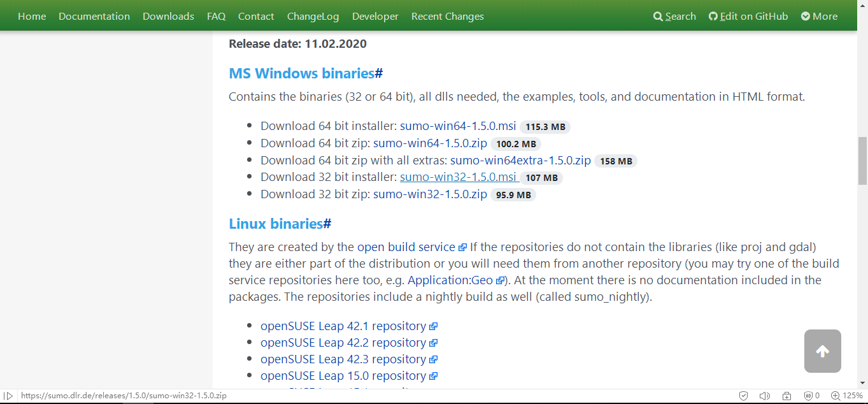This screenshot has width=868, height=404.
Task: Click the page vertical scrollbar thumb
Action: coord(863,159)
